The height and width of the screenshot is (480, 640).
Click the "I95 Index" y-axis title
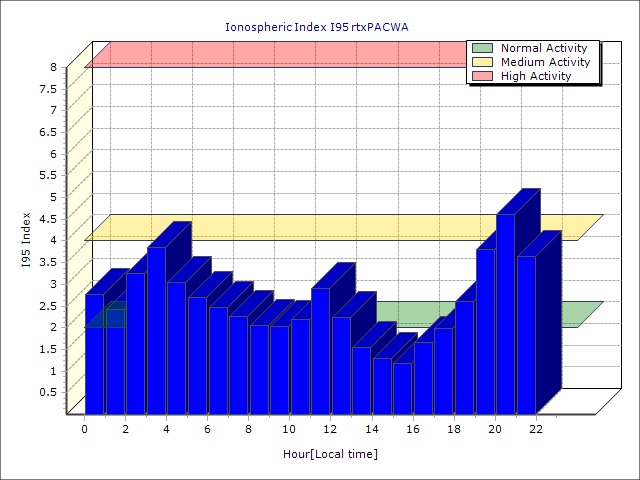[x=26, y=240]
